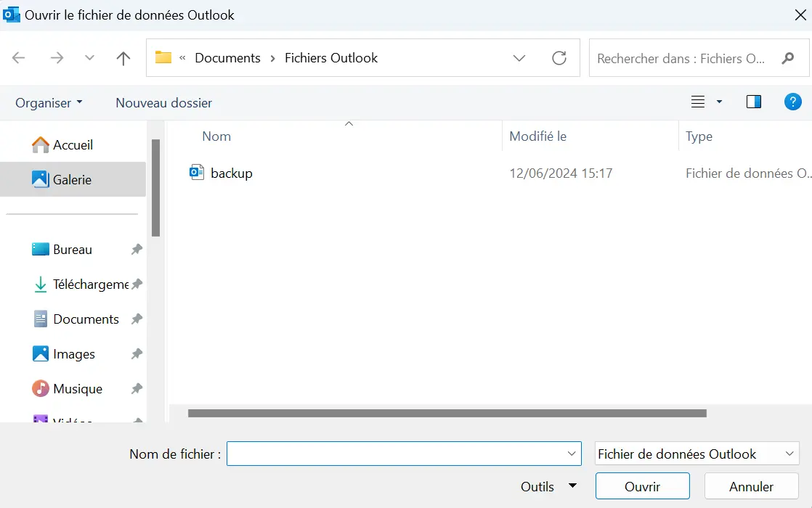Open recent locations chevron next to forward arrow
This screenshot has width=812, height=508.
tap(89, 58)
